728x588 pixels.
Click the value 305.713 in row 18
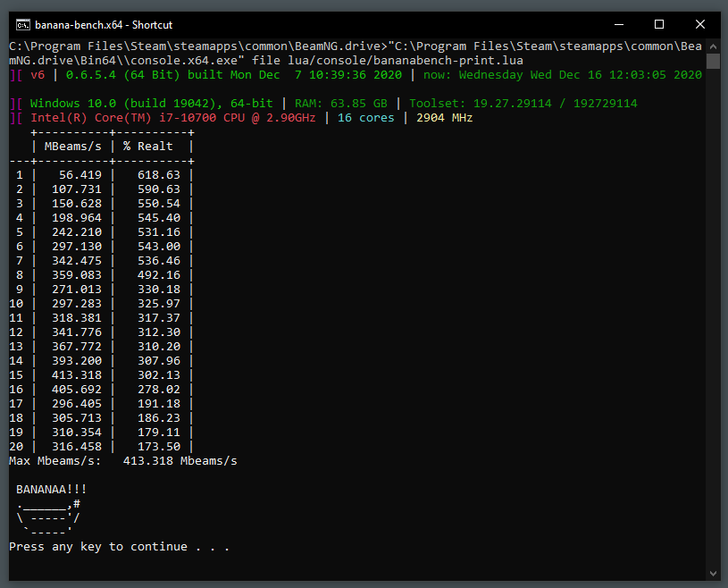coord(77,418)
